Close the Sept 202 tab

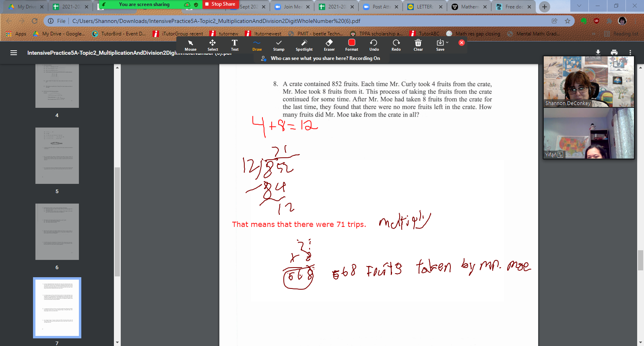click(x=264, y=7)
